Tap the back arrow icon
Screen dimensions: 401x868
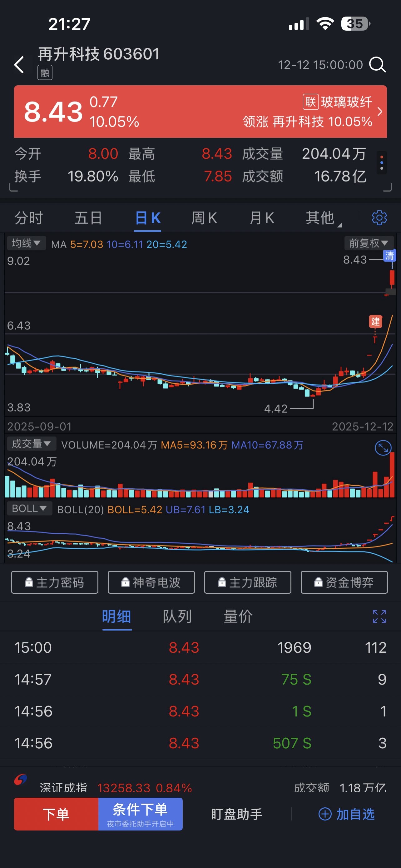[19, 65]
